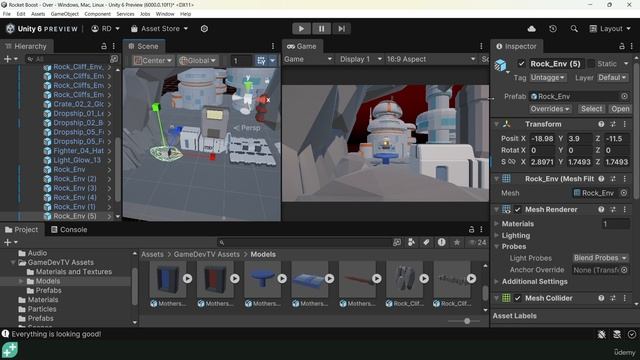Open Transform component help icon

pyautogui.click(x=601, y=124)
